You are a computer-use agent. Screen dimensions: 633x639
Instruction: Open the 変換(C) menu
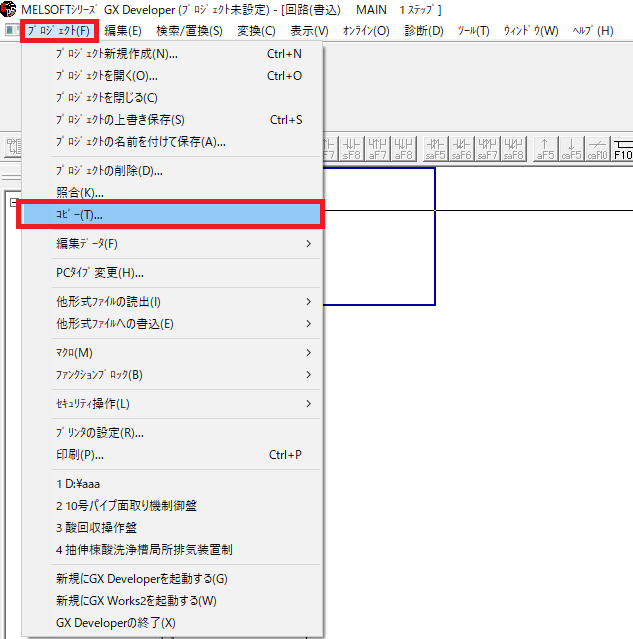(256, 31)
